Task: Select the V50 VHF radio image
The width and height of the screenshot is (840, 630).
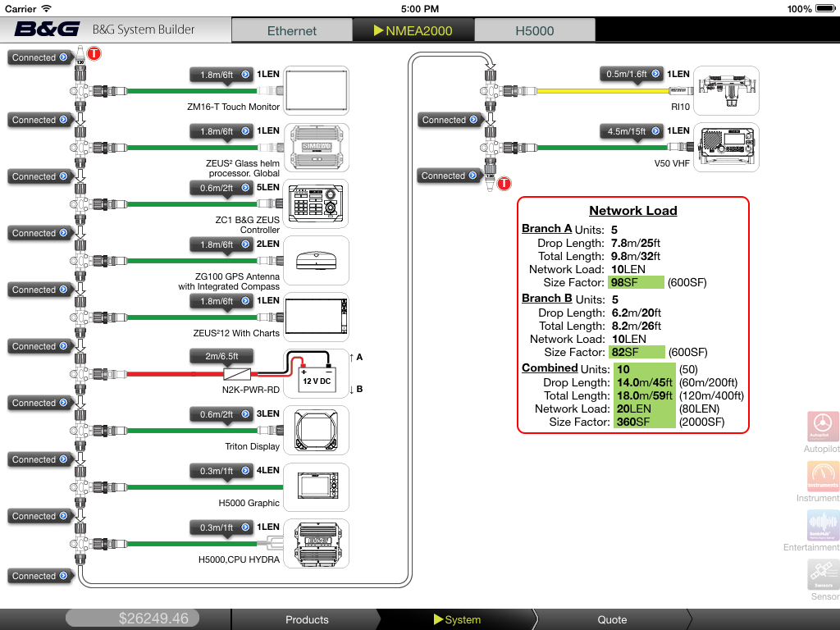Action: [727, 148]
